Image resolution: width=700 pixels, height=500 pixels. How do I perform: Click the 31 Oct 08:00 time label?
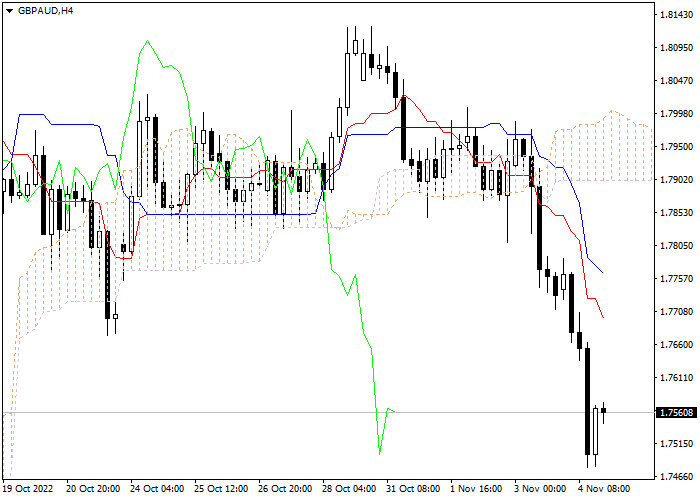click(x=413, y=489)
